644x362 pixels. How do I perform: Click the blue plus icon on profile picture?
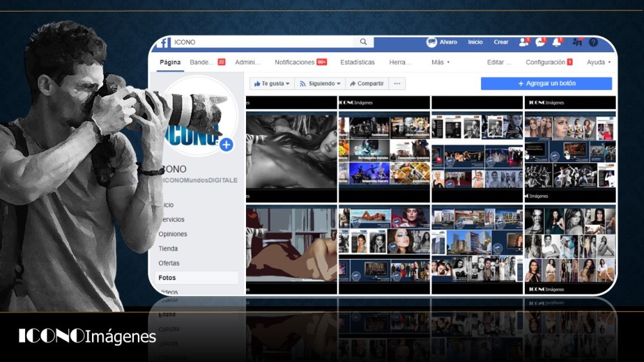[226, 145]
